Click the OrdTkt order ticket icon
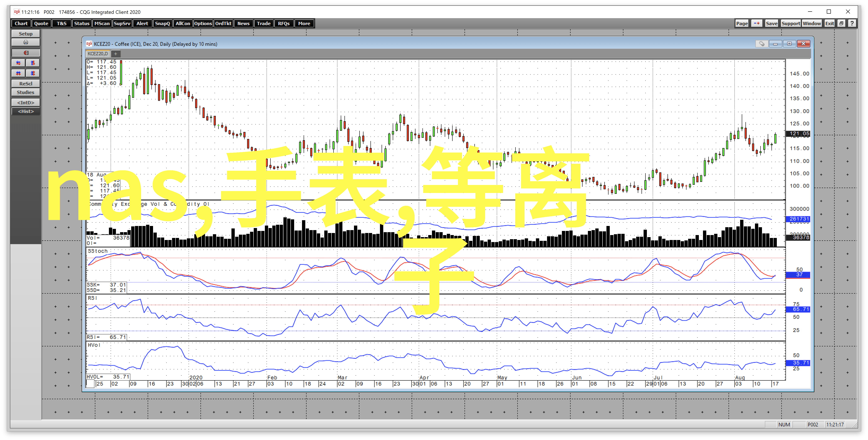This screenshot has height=440, width=868. (x=223, y=23)
